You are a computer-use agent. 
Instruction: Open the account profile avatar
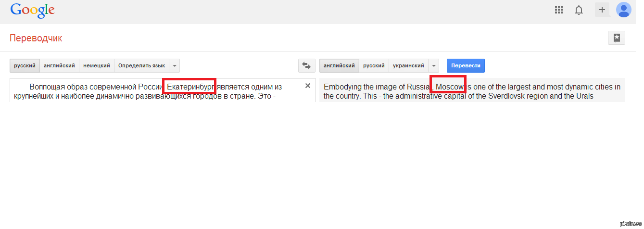pos(624,10)
